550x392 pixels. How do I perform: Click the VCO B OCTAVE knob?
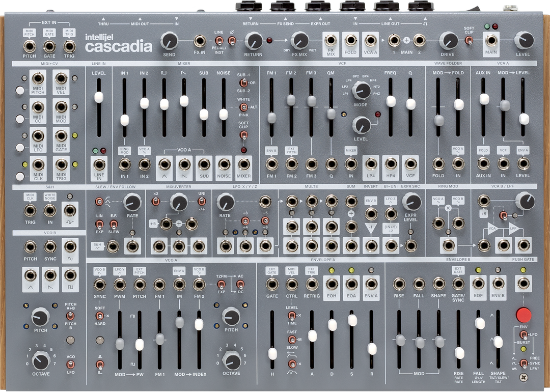[x=41, y=360]
